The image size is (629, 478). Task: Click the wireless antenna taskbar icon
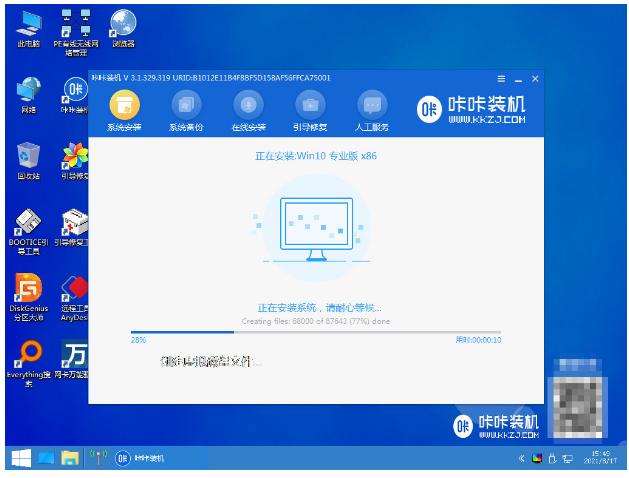pyautogui.click(x=98, y=458)
